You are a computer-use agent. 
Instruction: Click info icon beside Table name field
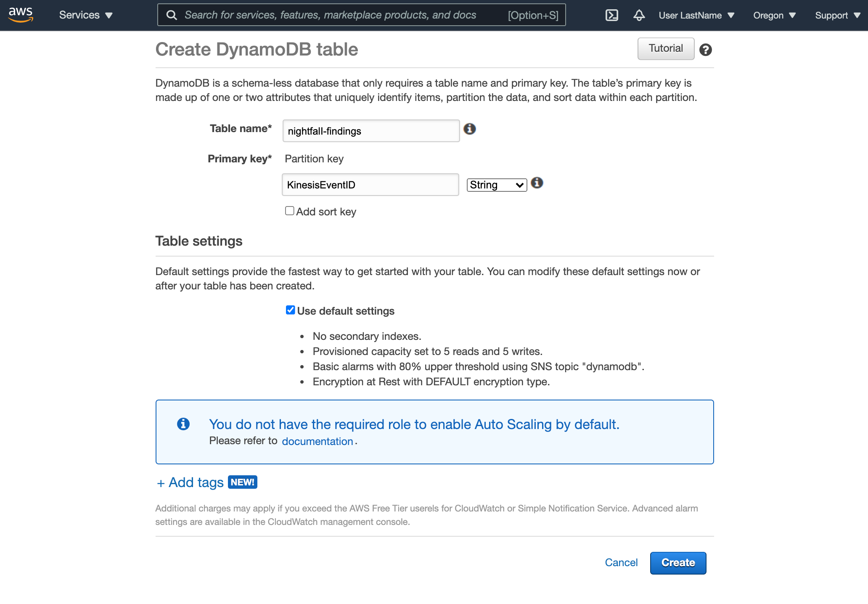click(x=469, y=129)
